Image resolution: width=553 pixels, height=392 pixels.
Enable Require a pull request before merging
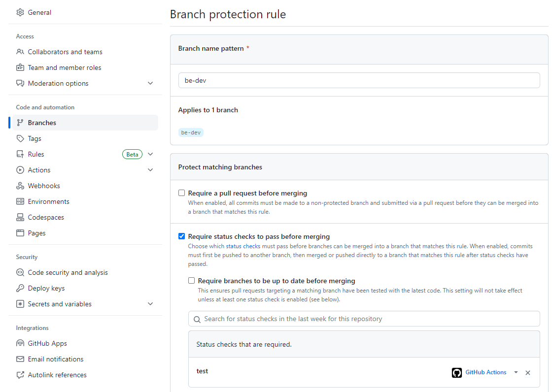click(181, 193)
